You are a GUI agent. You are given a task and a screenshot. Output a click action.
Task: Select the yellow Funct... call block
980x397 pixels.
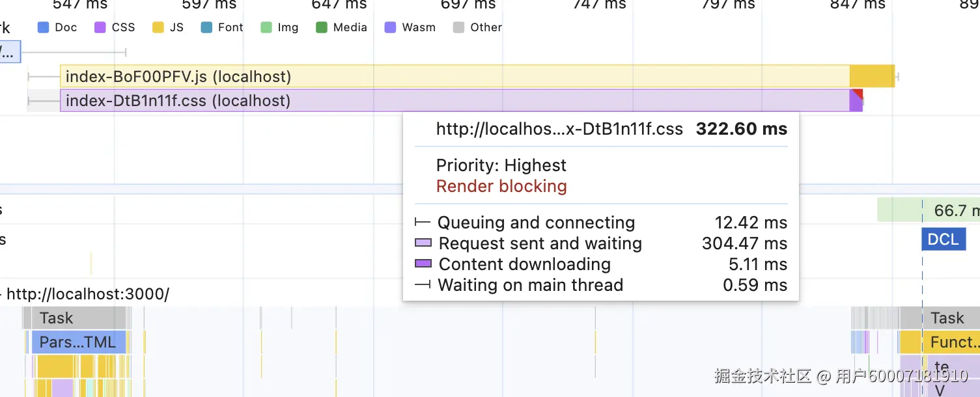951,342
